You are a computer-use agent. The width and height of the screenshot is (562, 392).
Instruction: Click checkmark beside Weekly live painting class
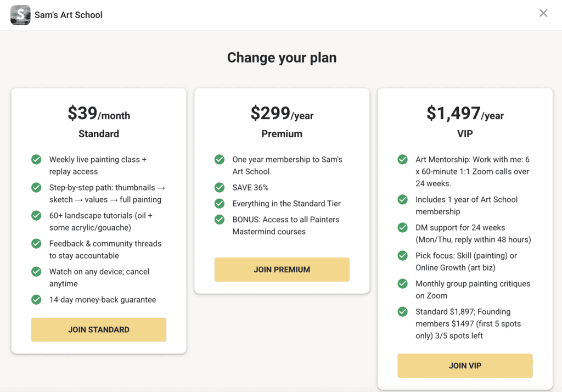pyautogui.click(x=36, y=160)
